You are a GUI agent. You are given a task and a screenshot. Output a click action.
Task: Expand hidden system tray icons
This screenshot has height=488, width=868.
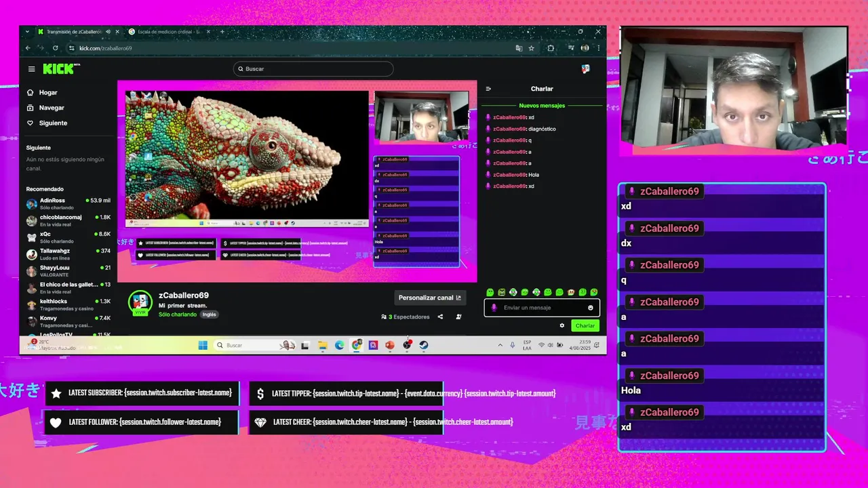[x=500, y=345]
